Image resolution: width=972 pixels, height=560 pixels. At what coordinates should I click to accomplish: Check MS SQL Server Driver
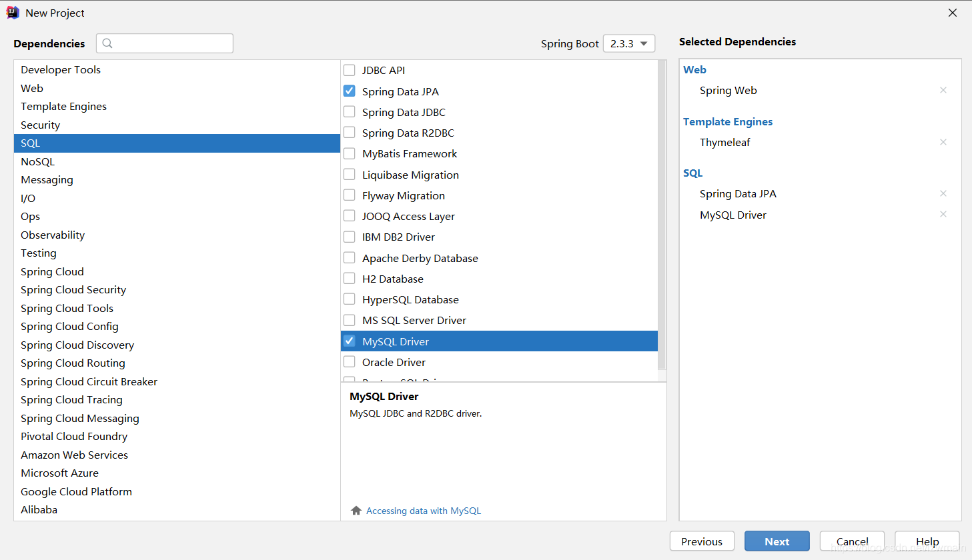click(349, 320)
